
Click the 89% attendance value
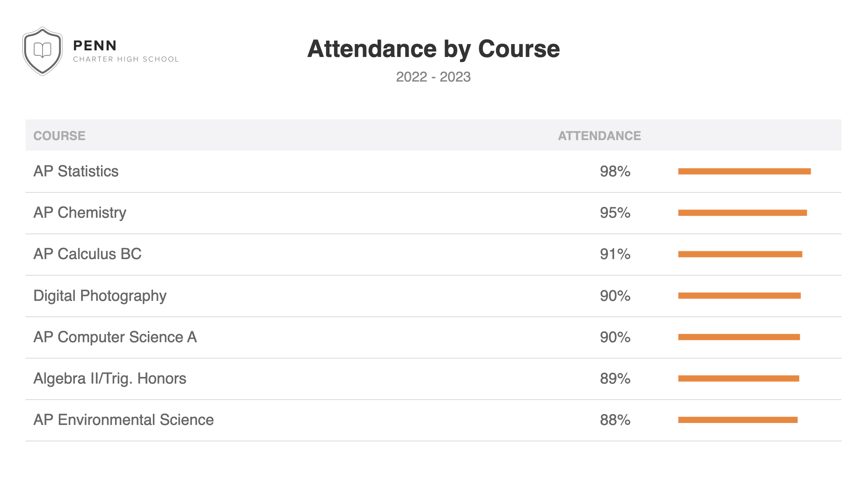[x=615, y=379]
